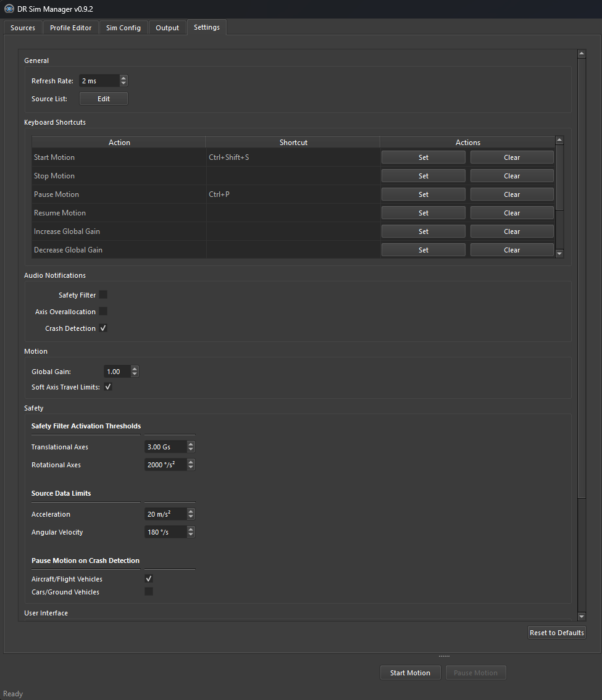Click settings panel scroll up arrow
Viewport: 602px width, 700px height.
pos(582,54)
